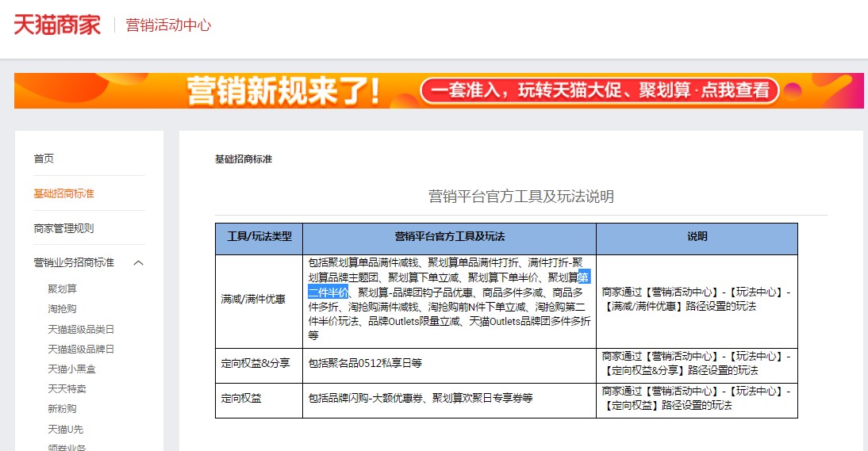Open the 营销活动中心 header link

pyautogui.click(x=168, y=25)
